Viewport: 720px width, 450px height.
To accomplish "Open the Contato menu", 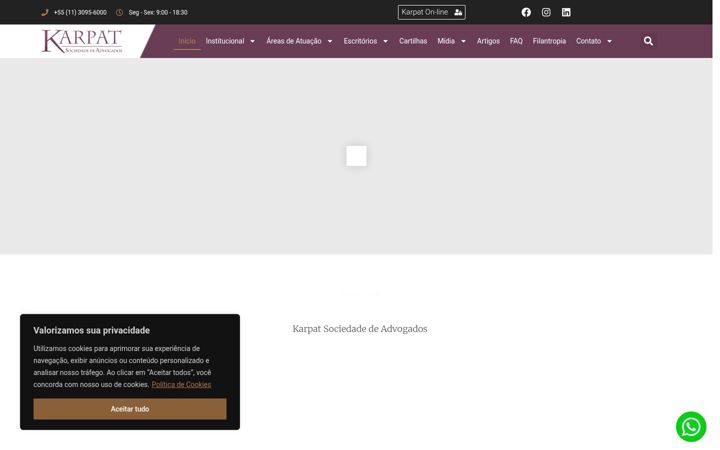I will (x=589, y=41).
